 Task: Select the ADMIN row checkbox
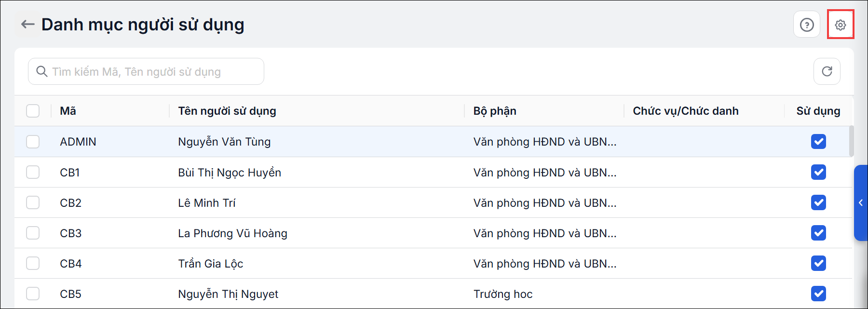tap(33, 142)
